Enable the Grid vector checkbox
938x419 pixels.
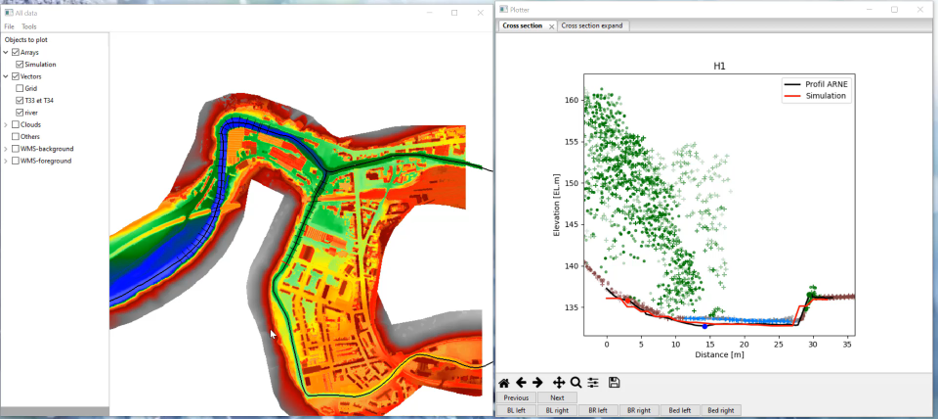click(x=20, y=88)
